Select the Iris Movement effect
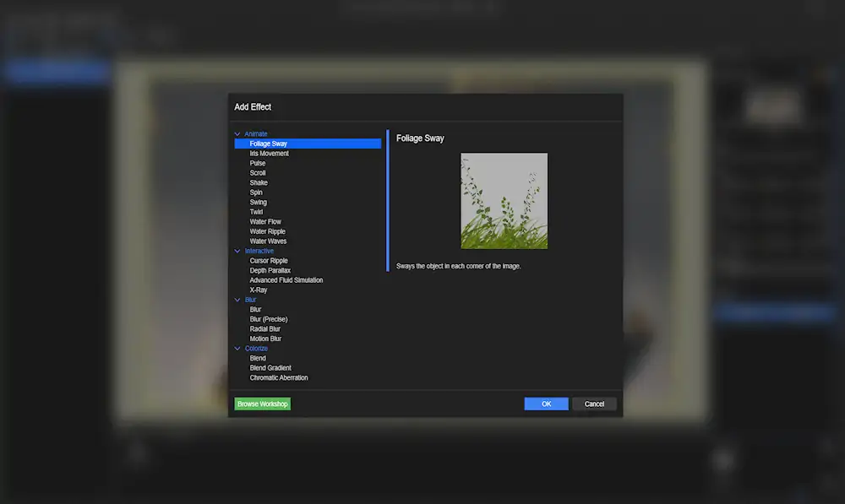 click(x=269, y=154)
